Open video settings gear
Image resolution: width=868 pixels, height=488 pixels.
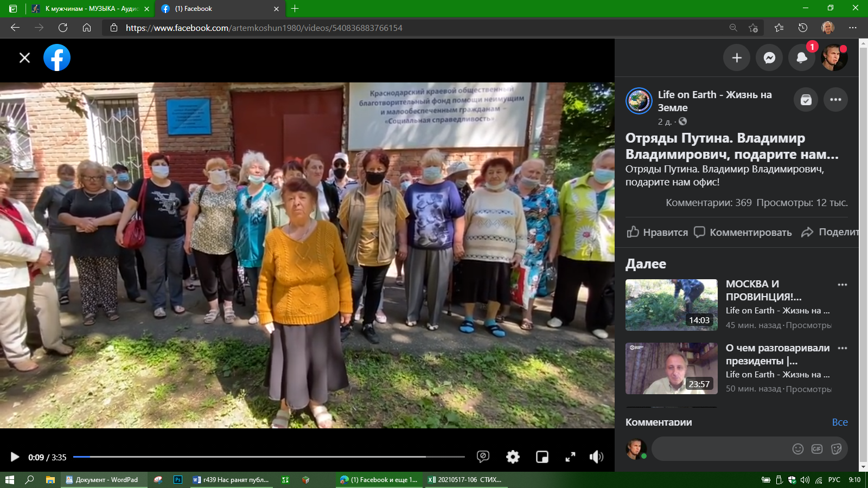513,457
